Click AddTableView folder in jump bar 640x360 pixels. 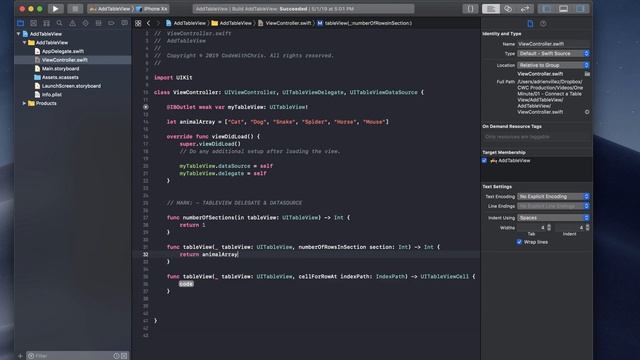[x=231, y=23]
